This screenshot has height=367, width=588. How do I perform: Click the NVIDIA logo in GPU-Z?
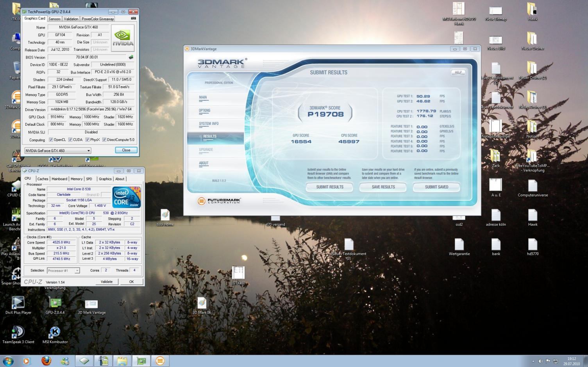[123, 38]
